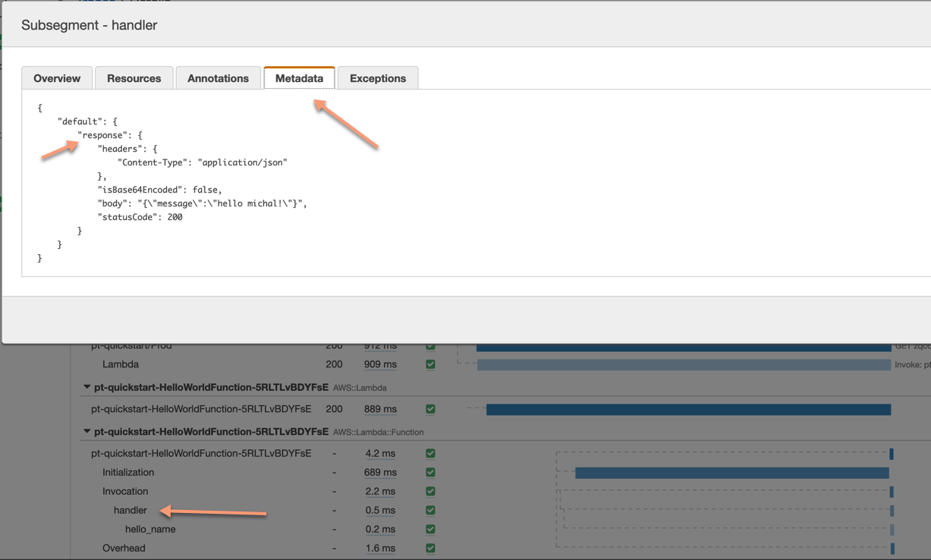This screenshot has height=560, width=931.
Task: Switch to the Exceptions tab
Action: pyautogui.click(x=378, y=77)
